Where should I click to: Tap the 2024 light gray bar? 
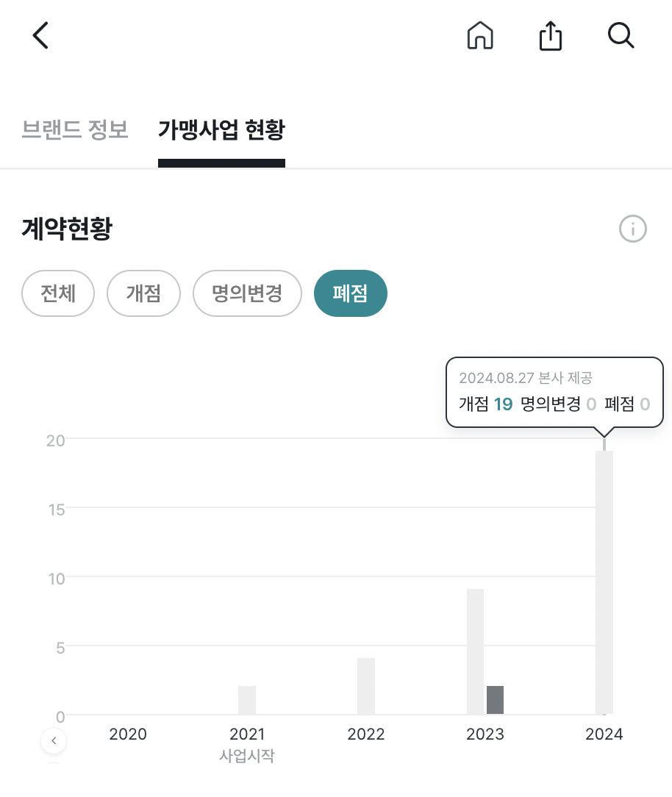click(x=604, y=581)
